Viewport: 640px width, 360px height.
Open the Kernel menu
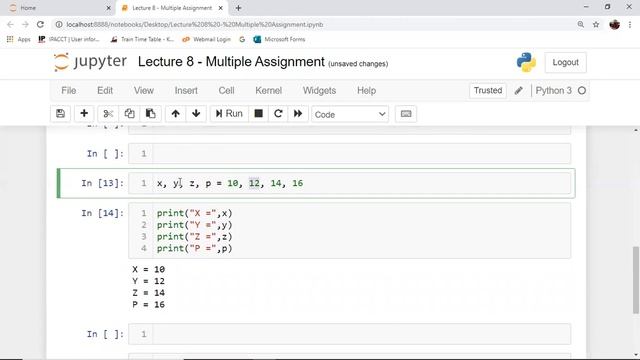[x=269, y=91]
